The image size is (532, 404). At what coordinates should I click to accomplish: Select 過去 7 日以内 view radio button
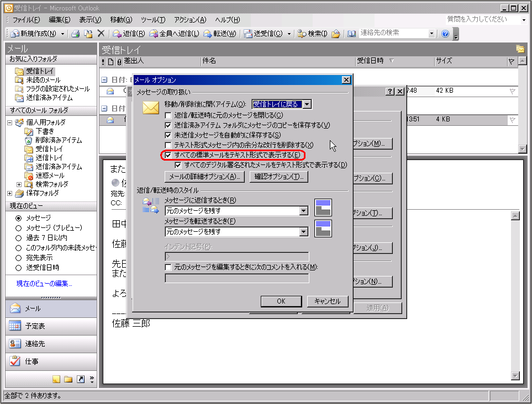pyautogui.click(x=19, y=238)
